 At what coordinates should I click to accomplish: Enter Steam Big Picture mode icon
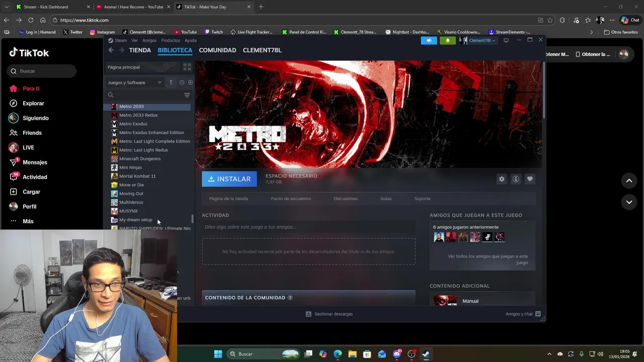pyautogui.click(x=506, y=40)
